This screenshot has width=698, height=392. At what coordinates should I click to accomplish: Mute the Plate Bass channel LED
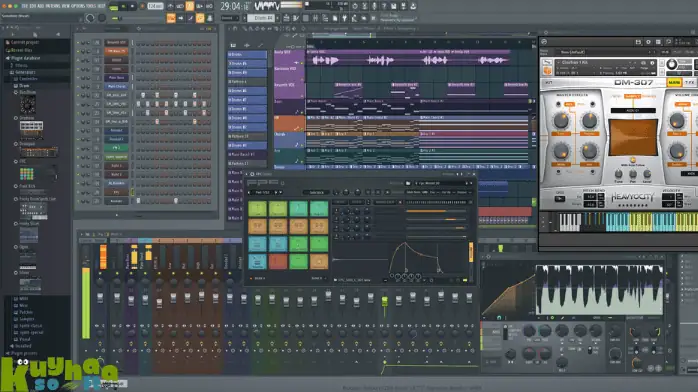pyautogui.click(x=78, y=77)
